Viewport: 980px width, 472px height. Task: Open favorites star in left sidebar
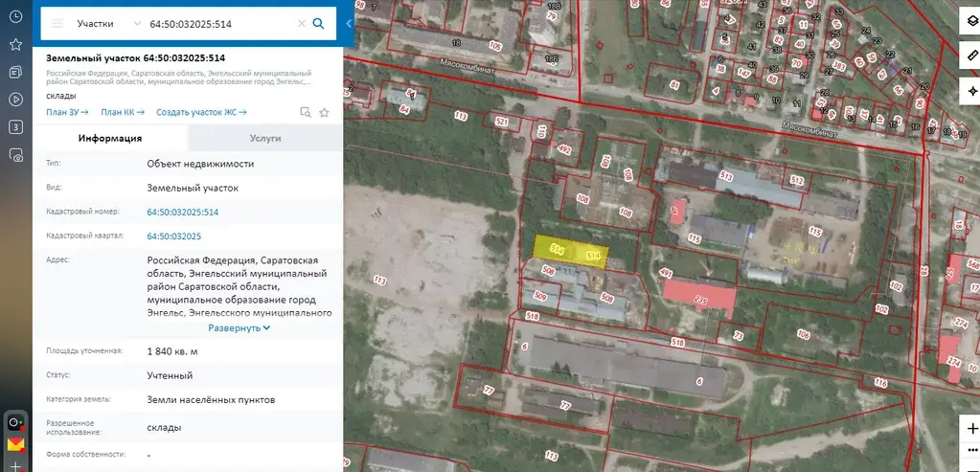15,44
